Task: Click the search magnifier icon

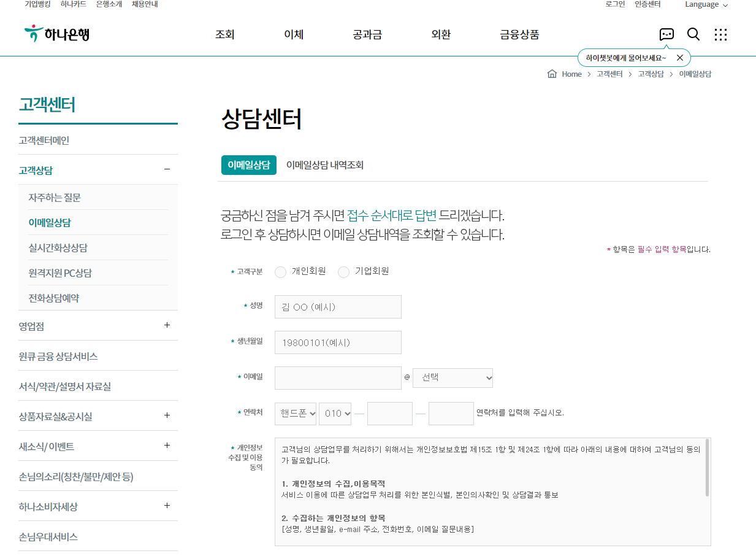Action: click(x=693, y=34)
